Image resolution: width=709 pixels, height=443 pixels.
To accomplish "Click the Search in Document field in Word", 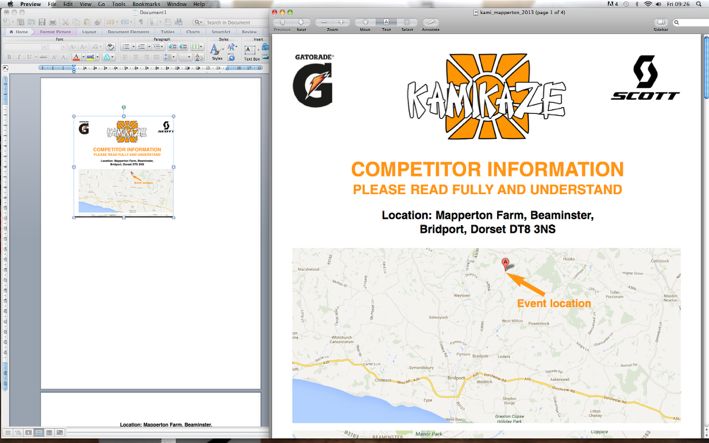I will coord(231,22).
